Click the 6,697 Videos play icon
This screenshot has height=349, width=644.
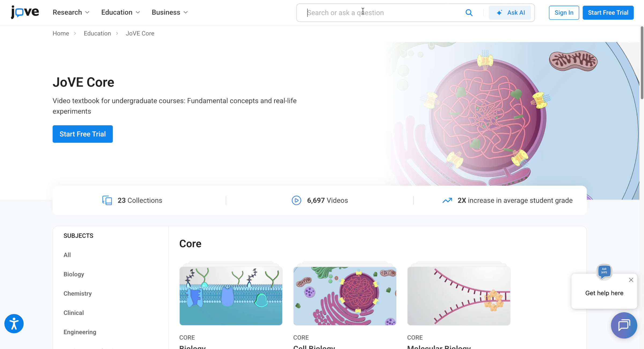point(296,200)
